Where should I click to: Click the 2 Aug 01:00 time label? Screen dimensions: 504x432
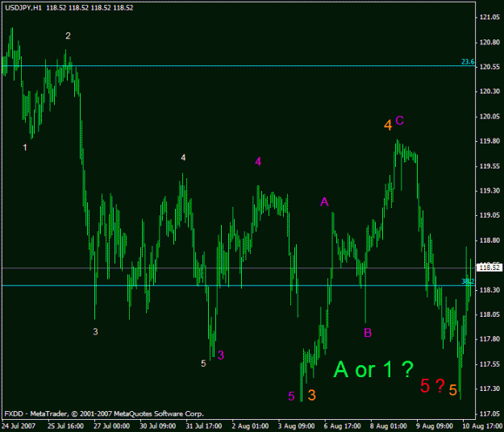click(x=250, y=426)
